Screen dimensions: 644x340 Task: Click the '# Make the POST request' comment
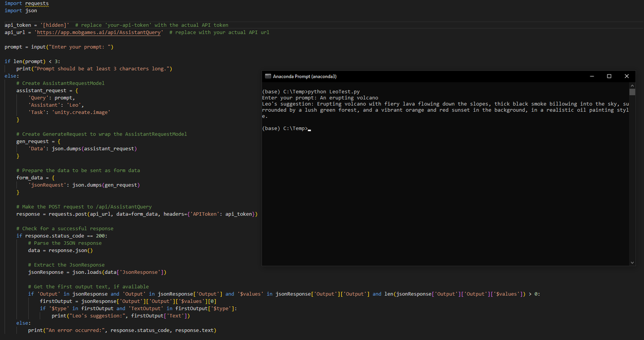(84, 207)
